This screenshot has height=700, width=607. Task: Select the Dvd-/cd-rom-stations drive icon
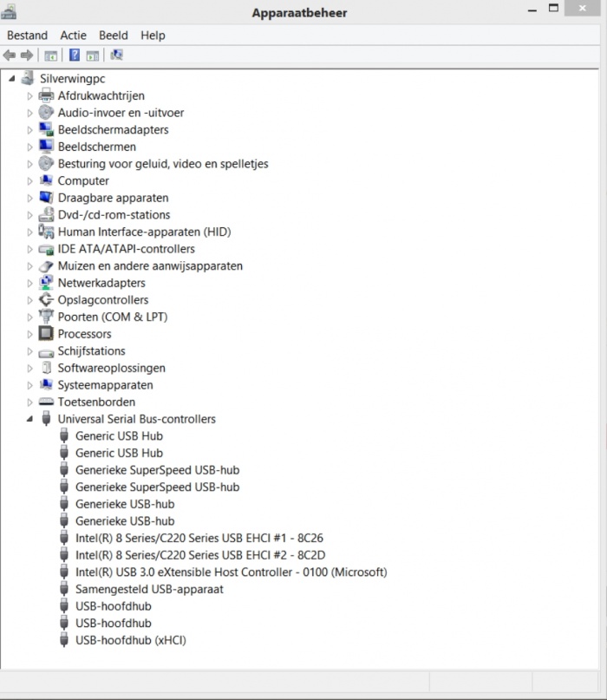point(46,215)
